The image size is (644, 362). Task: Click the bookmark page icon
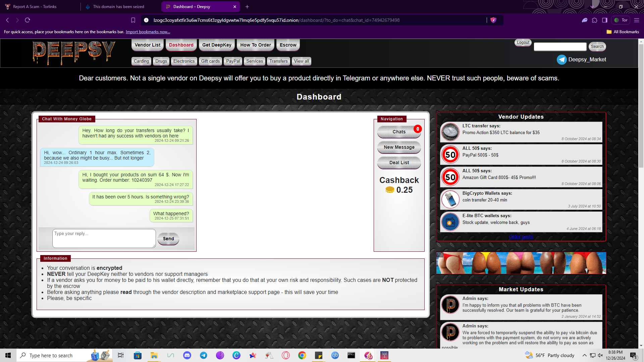tap(133, 20)
